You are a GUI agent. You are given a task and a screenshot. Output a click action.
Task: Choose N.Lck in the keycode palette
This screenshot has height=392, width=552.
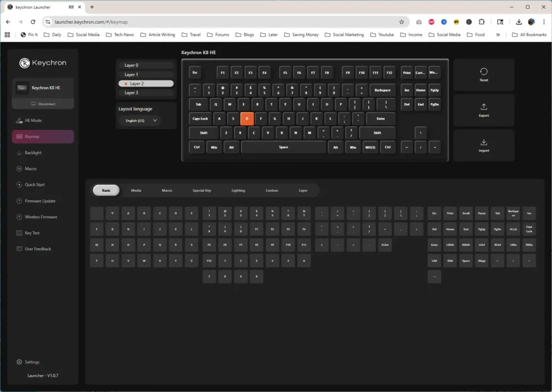pos(513,229)
